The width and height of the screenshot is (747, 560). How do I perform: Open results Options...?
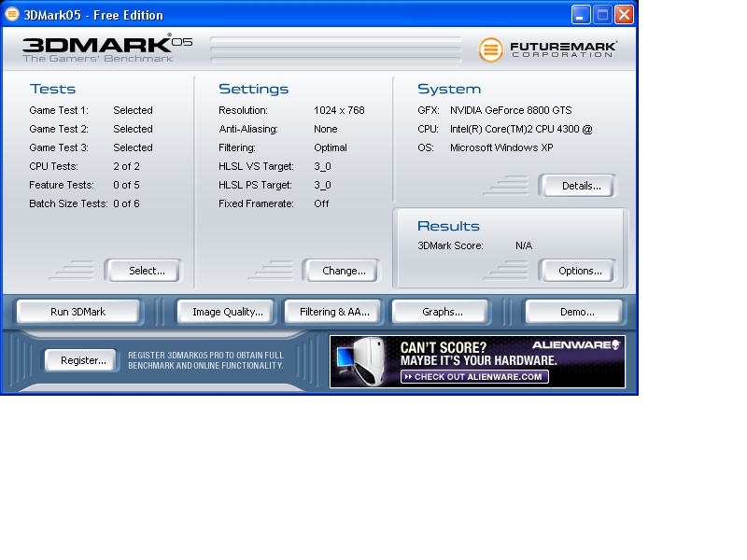click(x=578, y=271)
